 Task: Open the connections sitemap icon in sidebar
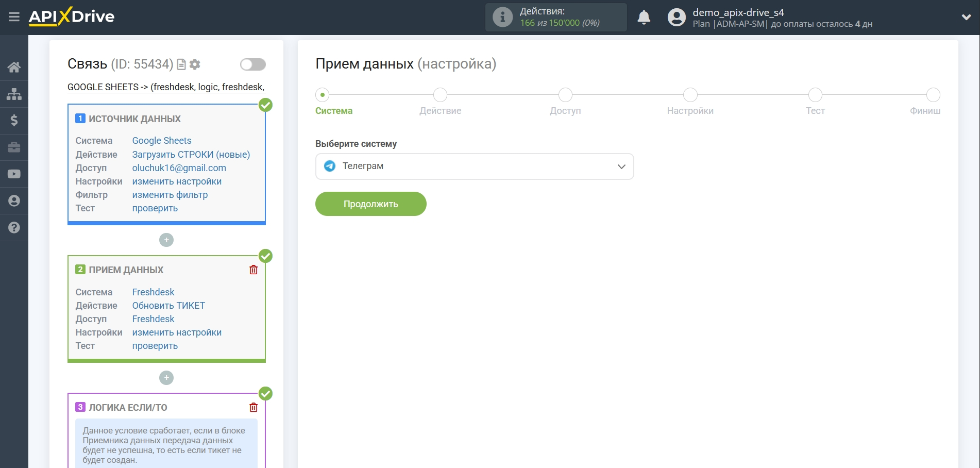14,94
